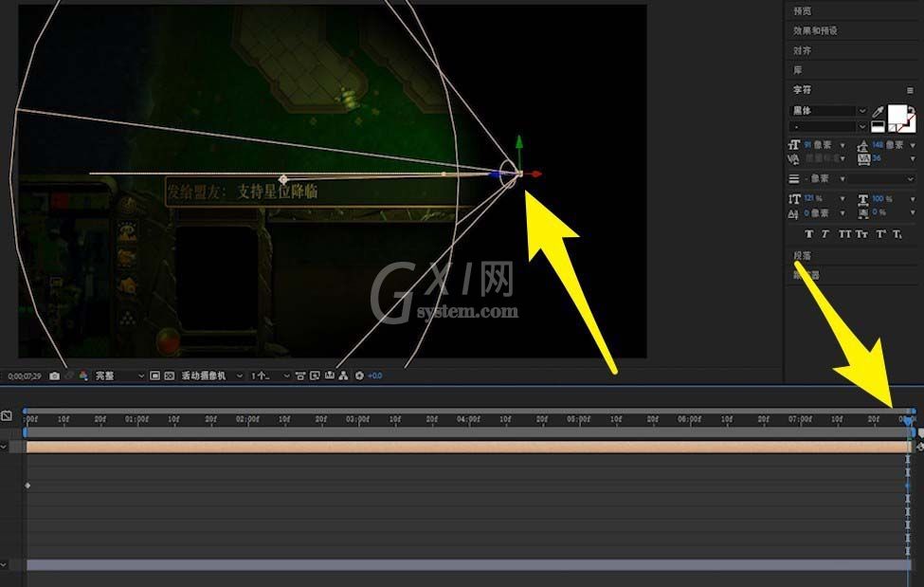Pick the eyedropper tool in character panel
This screenshot has width=924, height=587.
(x=878, y=111)
